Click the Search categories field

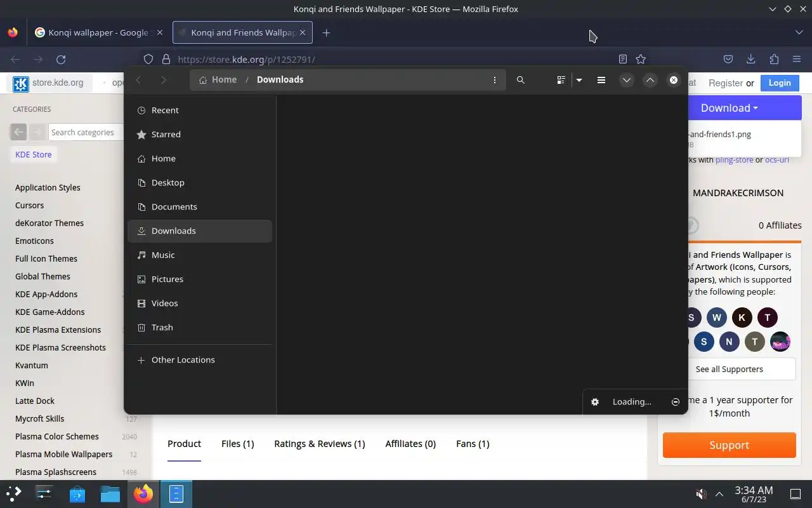point(86,132)
